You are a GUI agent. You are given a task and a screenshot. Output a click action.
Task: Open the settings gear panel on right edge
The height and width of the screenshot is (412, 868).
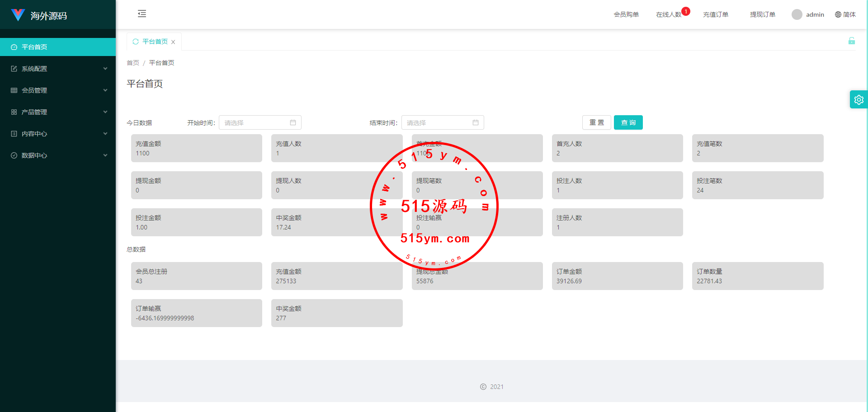pyautogui.click(x=859, y=100)
